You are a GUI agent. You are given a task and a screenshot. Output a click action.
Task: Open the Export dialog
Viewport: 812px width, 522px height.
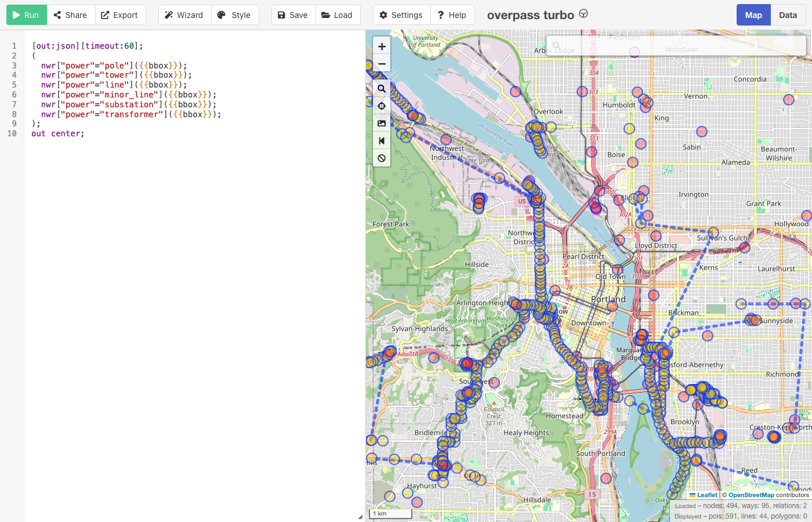point(120,15)
